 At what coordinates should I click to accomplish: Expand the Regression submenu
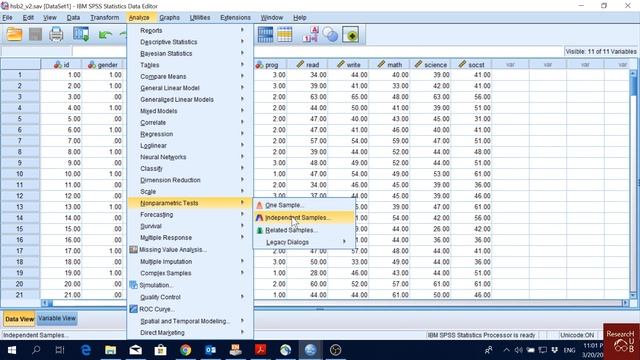(x=190, y=134)
